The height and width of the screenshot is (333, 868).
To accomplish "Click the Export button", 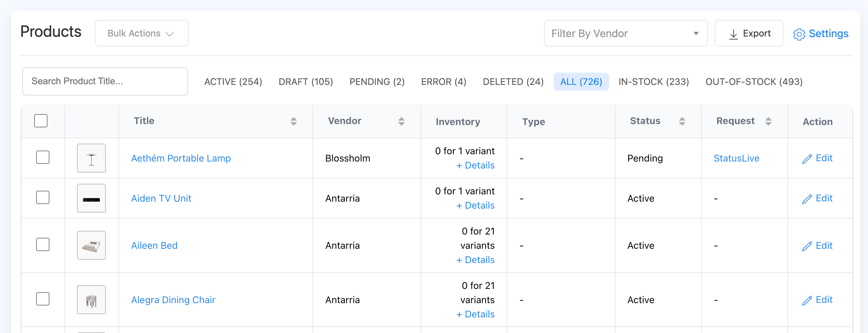I will (749, 33).
